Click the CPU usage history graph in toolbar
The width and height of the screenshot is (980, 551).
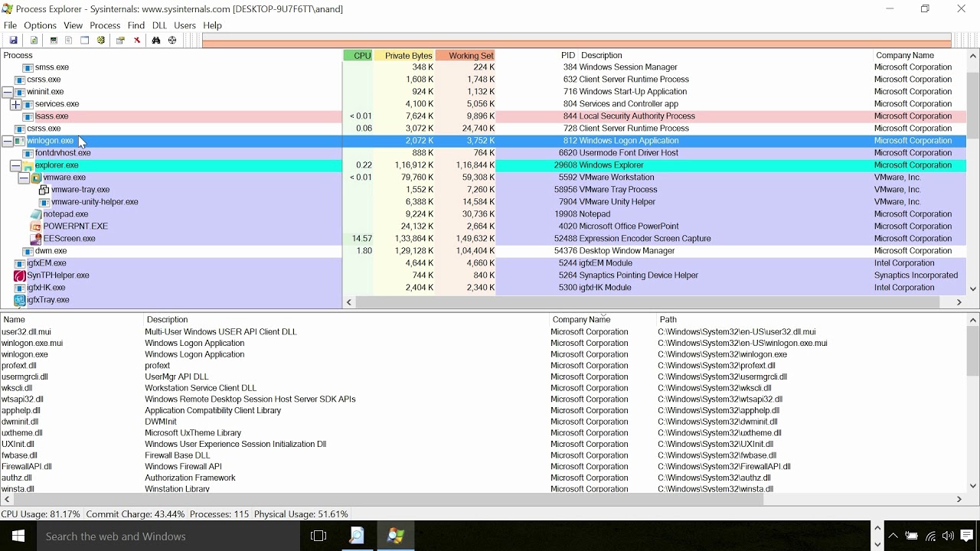(577, 41)
